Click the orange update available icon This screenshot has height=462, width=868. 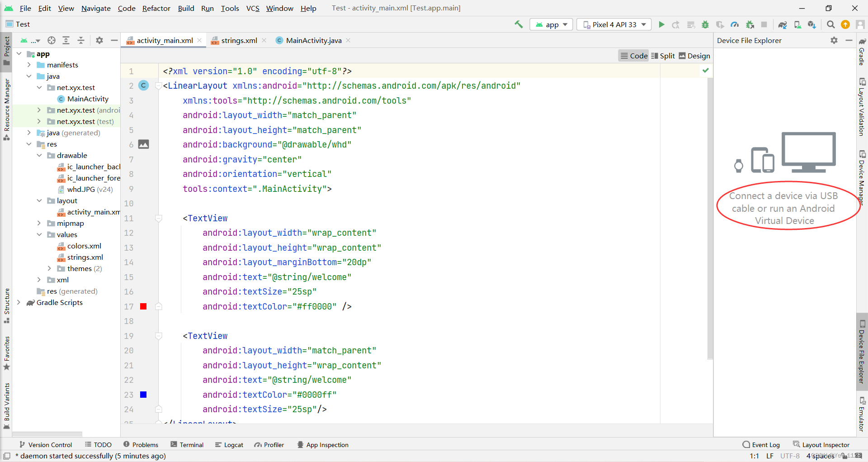845,24
